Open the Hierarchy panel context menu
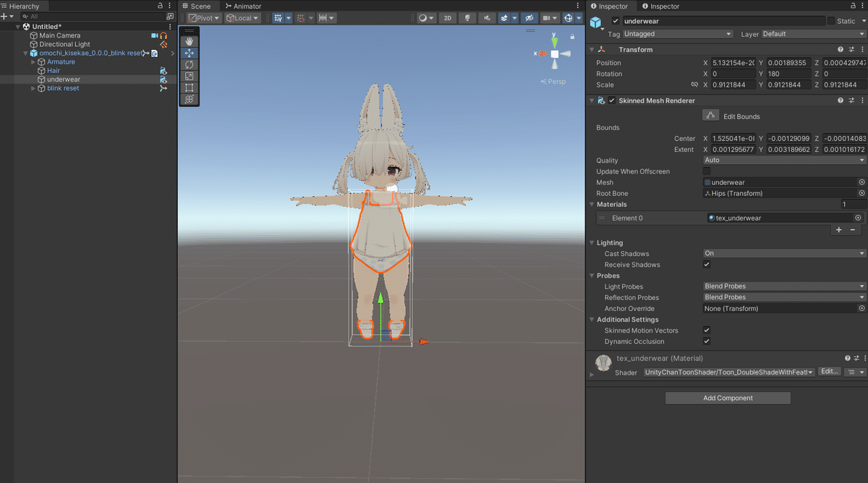The width and height of the screenshot is (868, 483). coord(169,6)
